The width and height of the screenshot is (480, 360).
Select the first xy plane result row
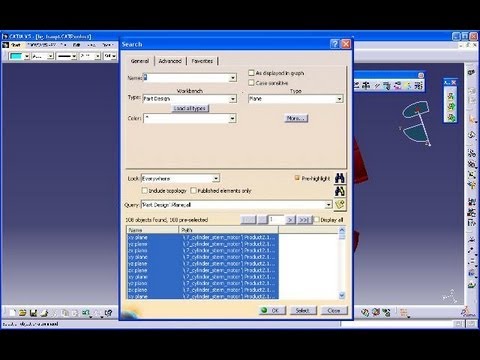tap(202, 237)
